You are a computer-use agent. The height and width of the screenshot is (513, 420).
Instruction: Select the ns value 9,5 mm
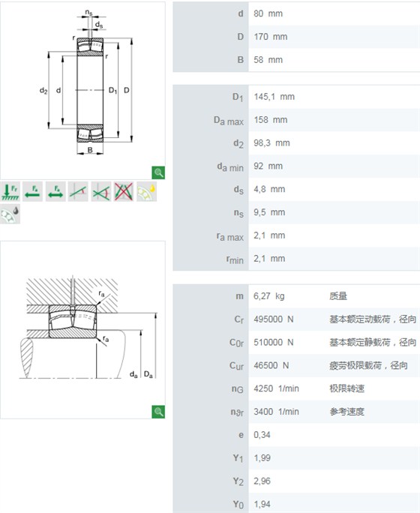click(x=269, y=212)
